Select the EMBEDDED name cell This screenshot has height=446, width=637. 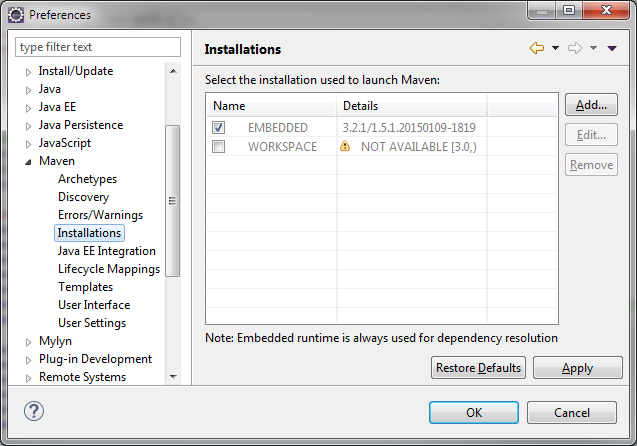click(x=278, y=128)
